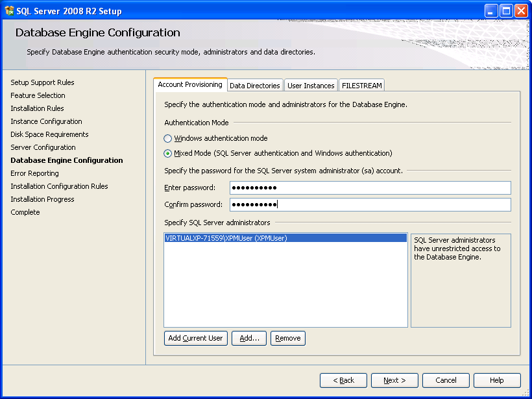Select Mixed Mode authentication radio button
Screen dimensions: 532x399
tap(168, 154)
